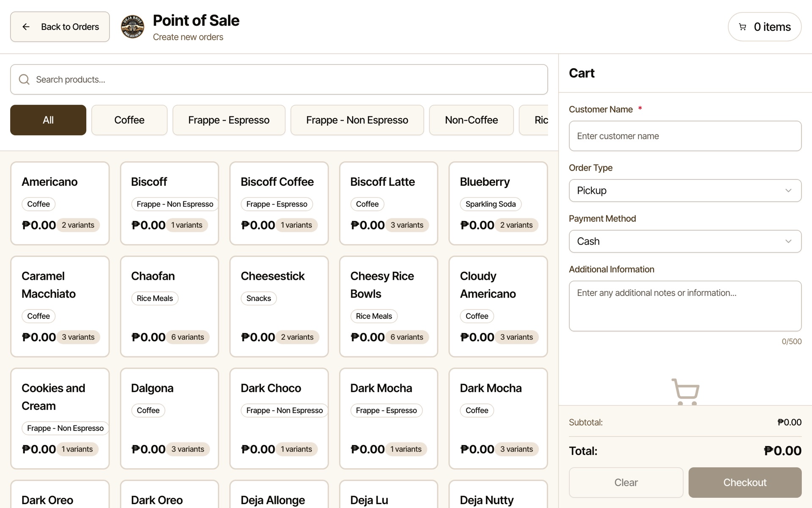The image size is (812, 508).
Task: Click the large empty cart icon
Action: click(x=685, y=392)
